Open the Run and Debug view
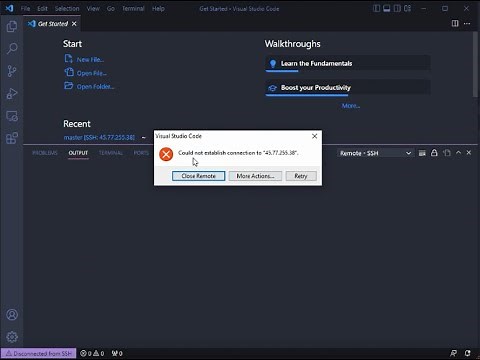The width and height of the screenshot is (480, 360). 12,93
